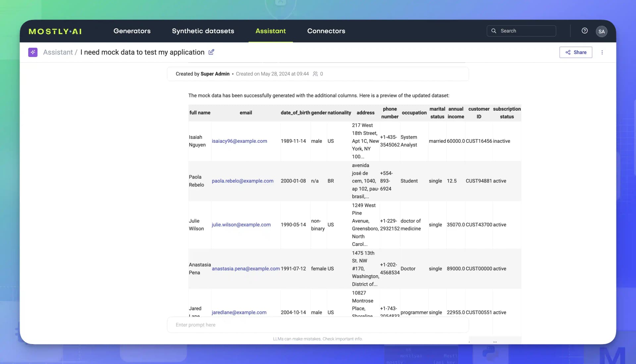The height and width of the screenshot is (364, 636).
Task: Click the Assistant breadcrumb link
Action: [58, 52]
